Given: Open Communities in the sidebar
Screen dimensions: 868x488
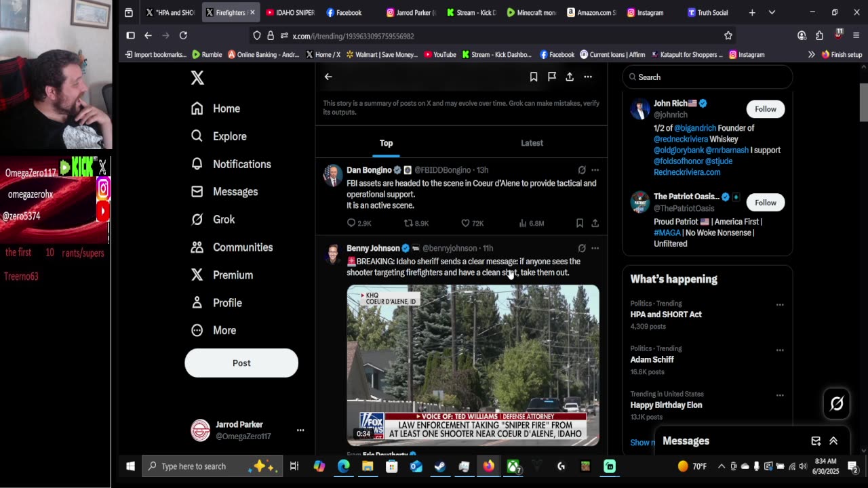Looking at the screenshot, I should [232, 247].
